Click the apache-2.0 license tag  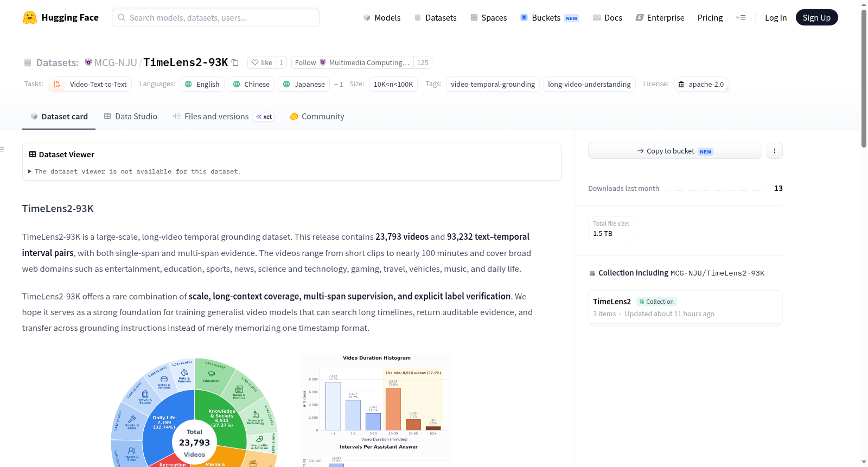click(701, 84)
